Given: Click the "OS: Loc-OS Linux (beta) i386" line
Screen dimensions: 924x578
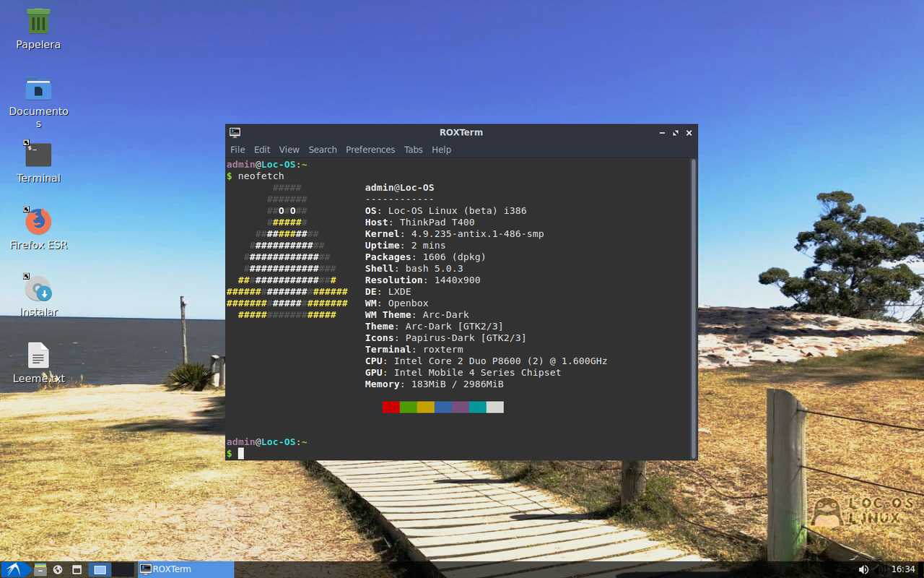Looking at the screenshot, I should click(446, 211).
